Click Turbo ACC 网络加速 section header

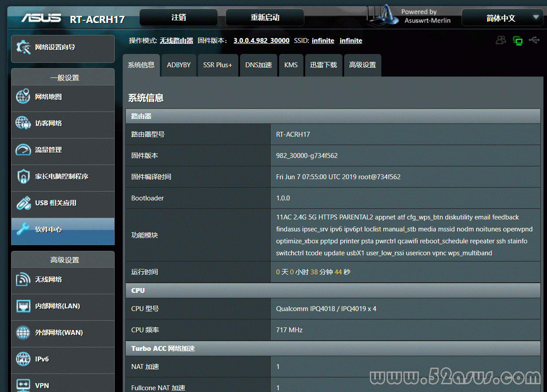[x=333, y=349]
